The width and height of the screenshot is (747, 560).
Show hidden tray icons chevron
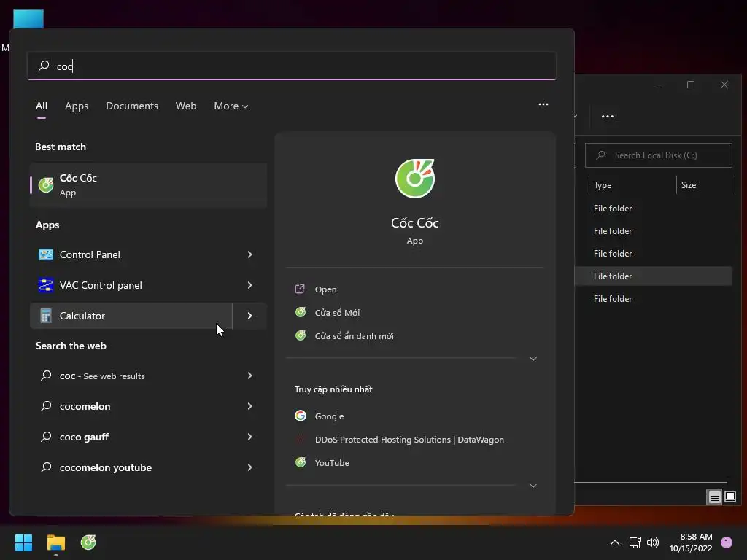615,542
